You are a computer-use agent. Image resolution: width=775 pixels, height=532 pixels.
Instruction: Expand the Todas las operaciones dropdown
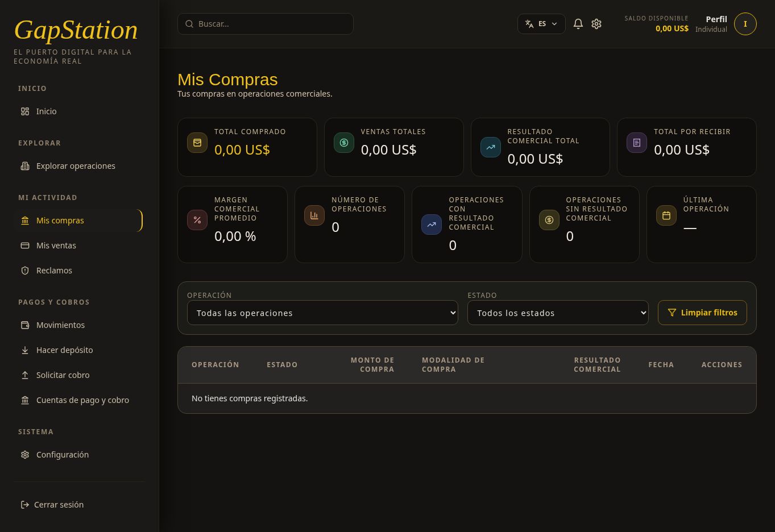click(x=322, y=313)
